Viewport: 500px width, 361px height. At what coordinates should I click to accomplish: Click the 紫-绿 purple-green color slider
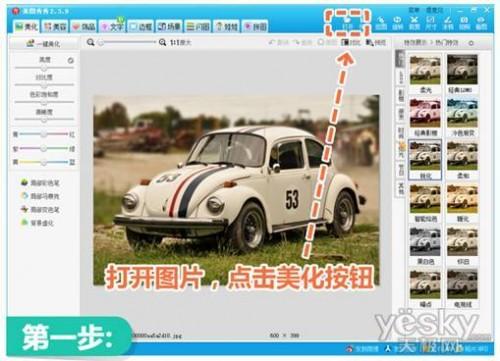pyautogui.click(x=44, y=149)
